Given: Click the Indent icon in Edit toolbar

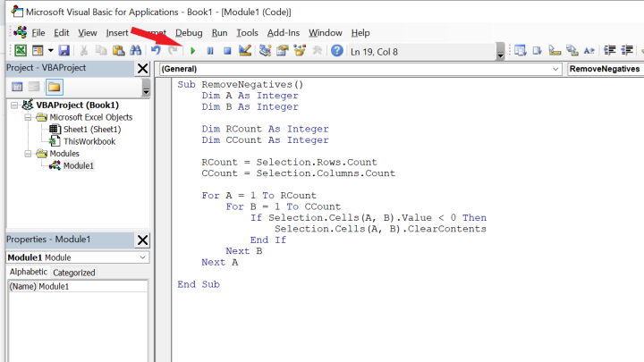Looking at the screenshot, I should 609,50.
